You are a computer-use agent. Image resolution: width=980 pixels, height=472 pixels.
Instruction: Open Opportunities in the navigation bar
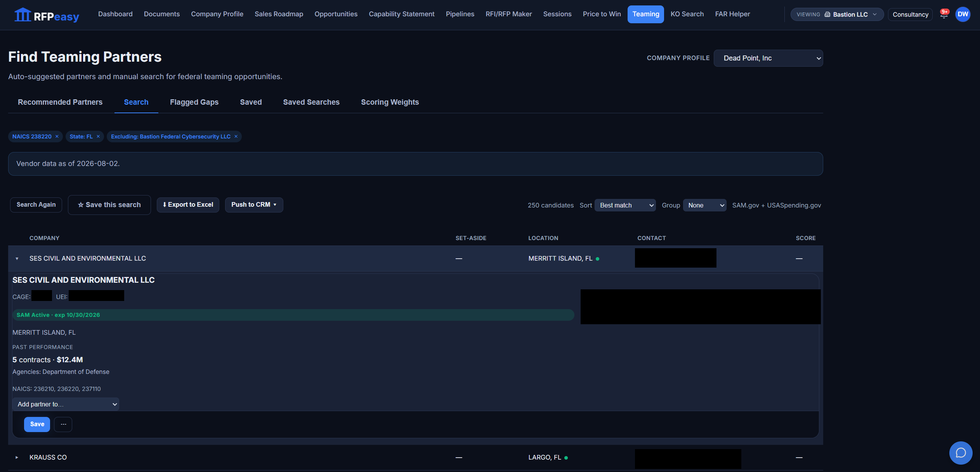(336, 14)
